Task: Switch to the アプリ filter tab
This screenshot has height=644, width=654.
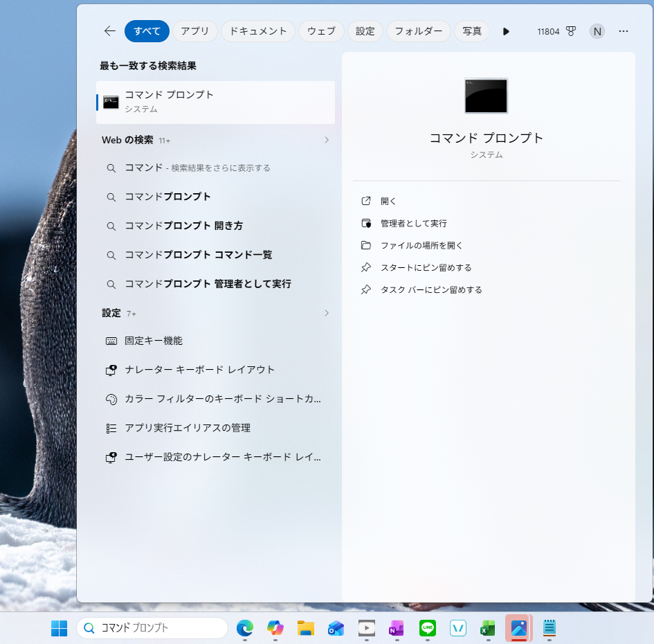Action: point(195,31)
